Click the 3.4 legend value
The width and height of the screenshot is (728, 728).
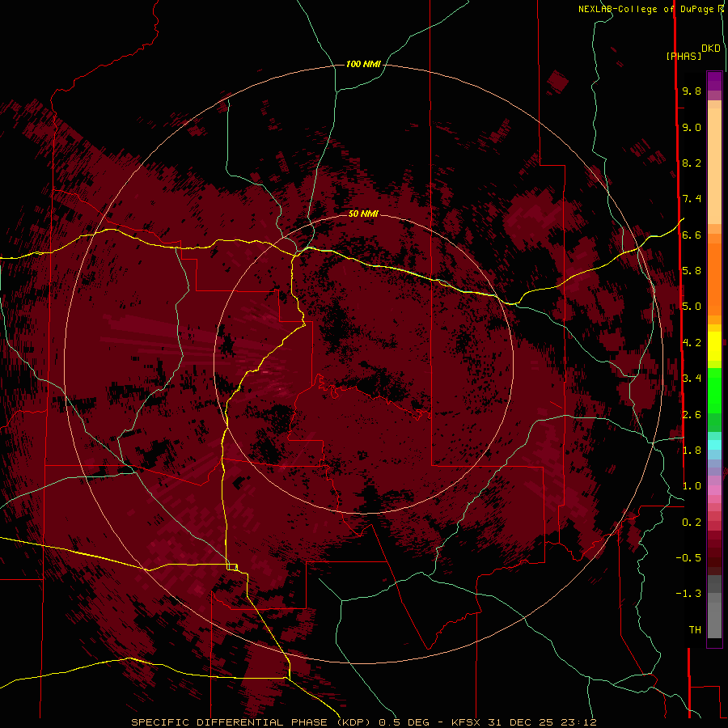(x=692, y=379)
